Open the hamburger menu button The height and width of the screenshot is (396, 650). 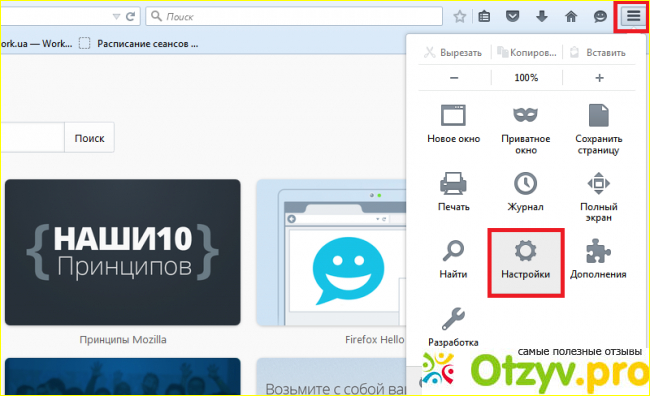[x=633, y=16]
